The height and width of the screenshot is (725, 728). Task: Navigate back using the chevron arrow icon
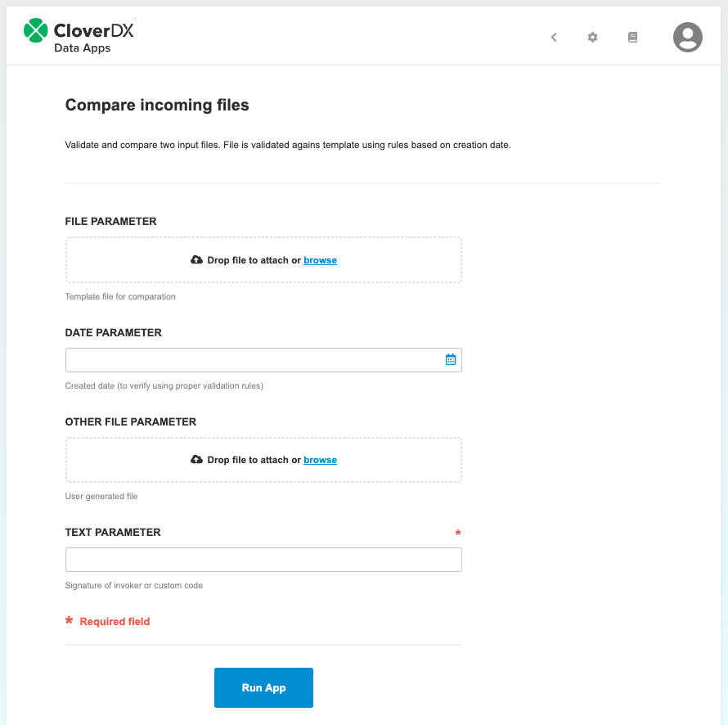554,37
